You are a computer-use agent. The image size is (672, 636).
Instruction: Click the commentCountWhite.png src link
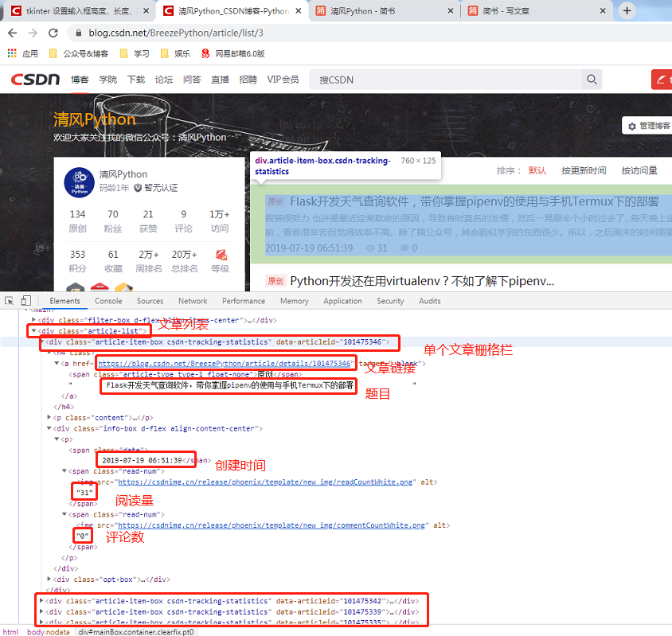tap(272, 525)
